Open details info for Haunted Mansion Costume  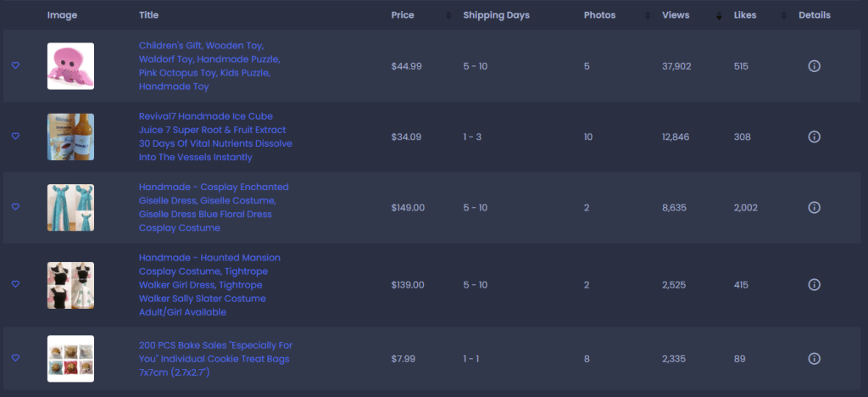point(814,284)
